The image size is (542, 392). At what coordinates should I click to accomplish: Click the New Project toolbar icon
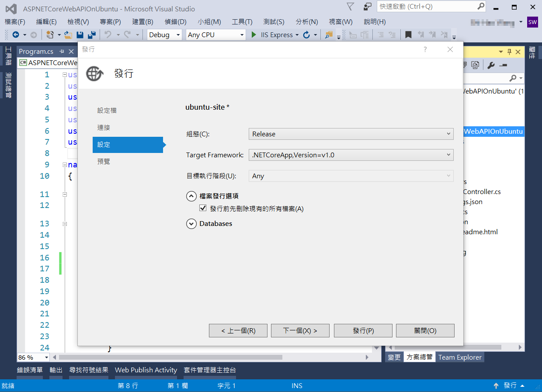(x=50, y=35)
